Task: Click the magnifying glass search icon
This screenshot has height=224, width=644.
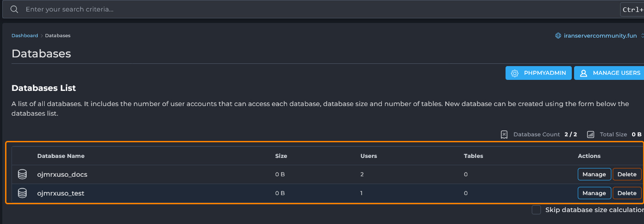Action: (14, 9)
